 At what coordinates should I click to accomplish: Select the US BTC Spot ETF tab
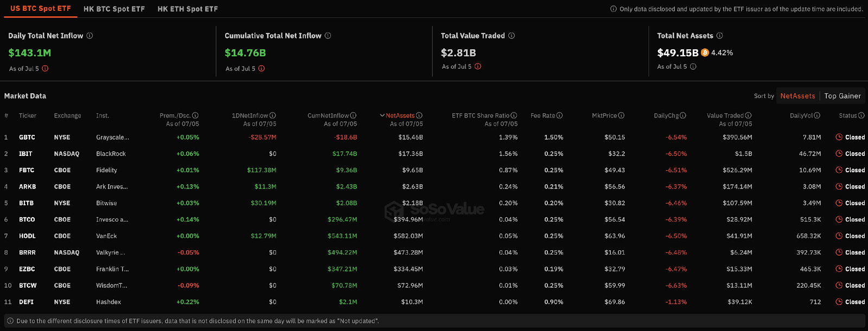41,9
